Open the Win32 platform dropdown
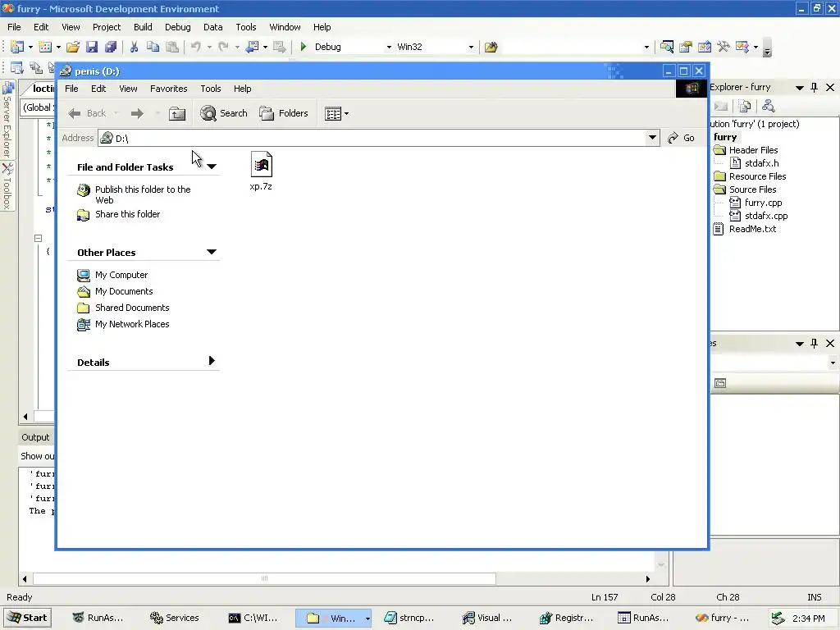 tap(471, 47)
